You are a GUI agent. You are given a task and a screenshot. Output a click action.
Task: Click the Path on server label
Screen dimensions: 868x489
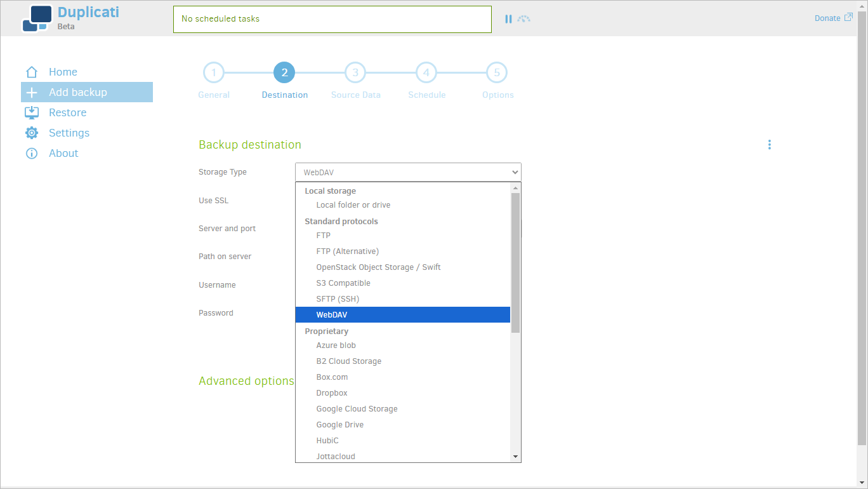(x=225, y=257)
